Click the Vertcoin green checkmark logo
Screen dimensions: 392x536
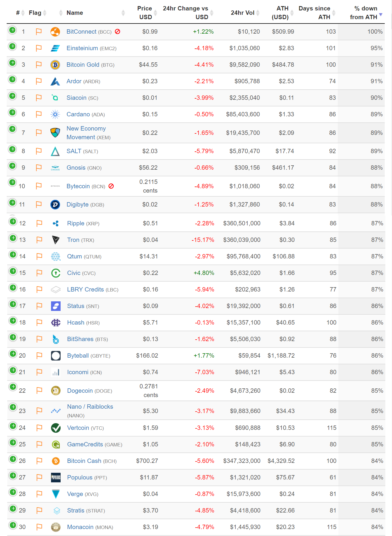tap(56, 428)
